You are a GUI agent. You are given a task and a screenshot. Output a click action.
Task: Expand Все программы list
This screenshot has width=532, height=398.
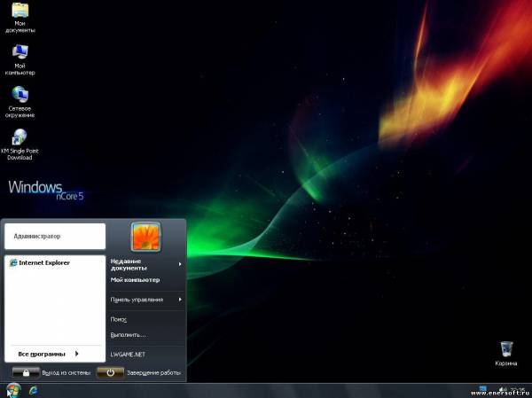(48, 354)
